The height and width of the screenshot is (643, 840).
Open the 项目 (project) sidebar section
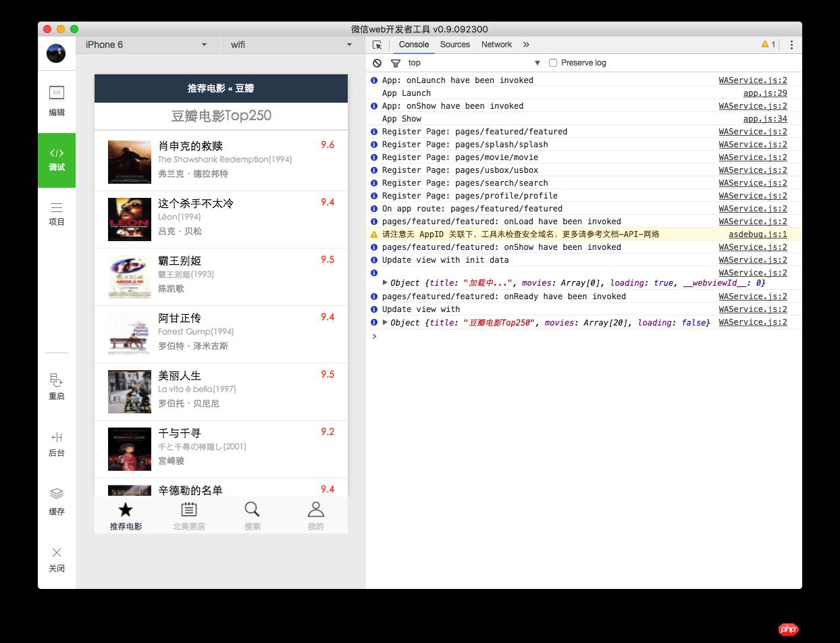coord(57,213)
